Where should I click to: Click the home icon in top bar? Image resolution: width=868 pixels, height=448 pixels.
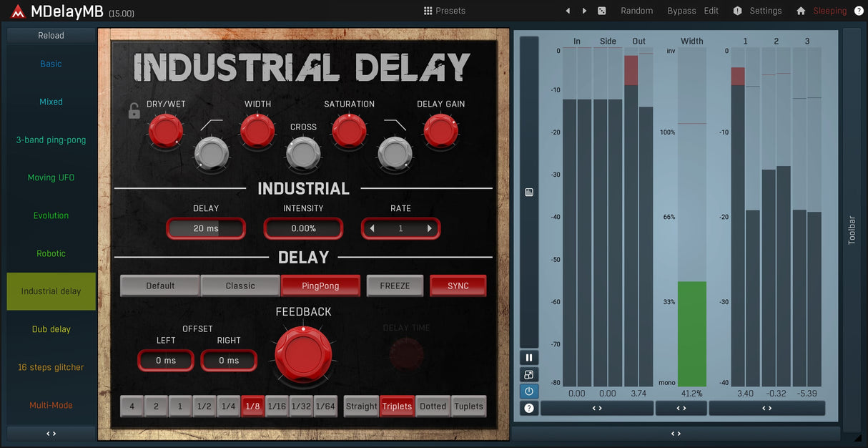801,11
